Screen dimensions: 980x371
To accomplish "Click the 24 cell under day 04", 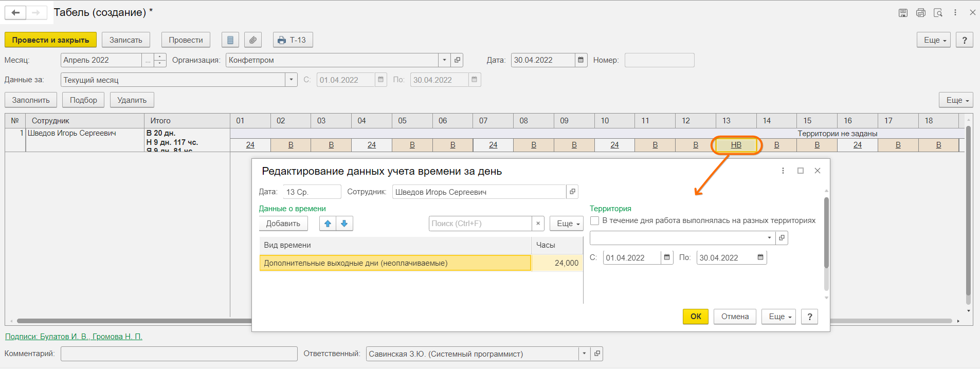I will pos(371,145).
